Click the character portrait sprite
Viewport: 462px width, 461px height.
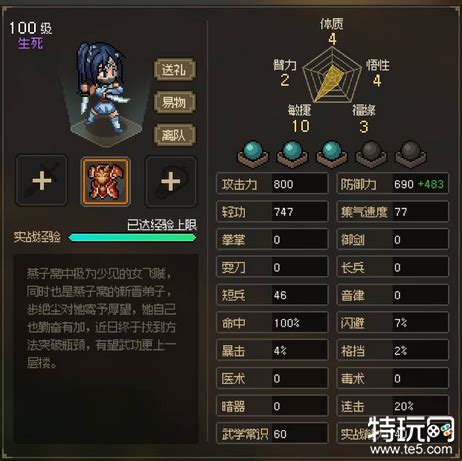coord(102,88)
